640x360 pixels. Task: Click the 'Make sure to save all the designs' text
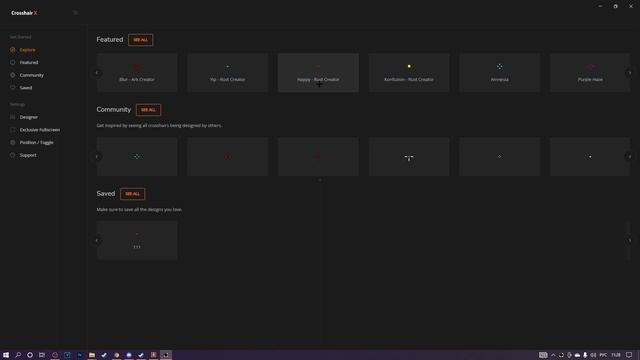139,210
